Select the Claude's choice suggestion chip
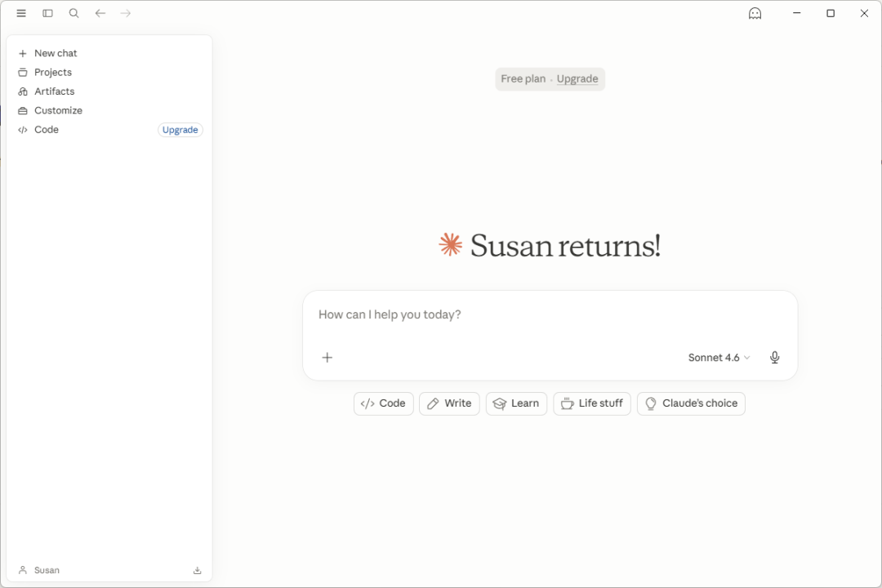This screenshot has width=882, height=588. tap(692, 403)
